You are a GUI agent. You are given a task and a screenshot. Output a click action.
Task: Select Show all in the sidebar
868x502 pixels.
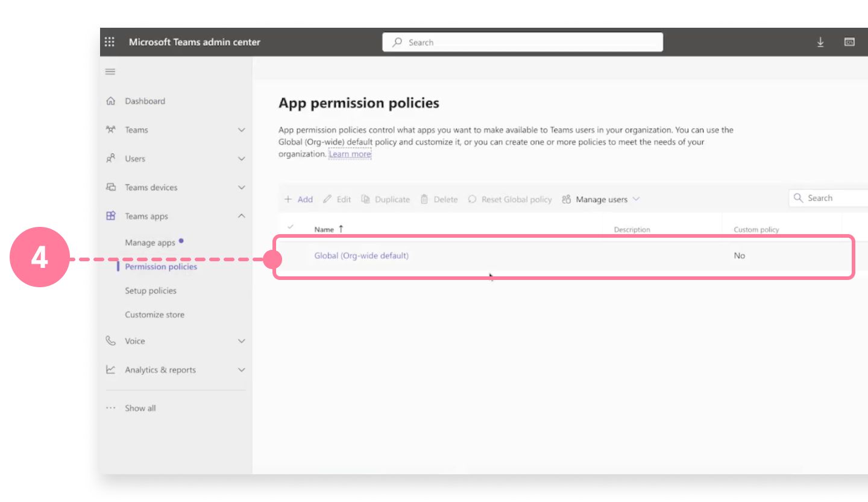point(140,408)
